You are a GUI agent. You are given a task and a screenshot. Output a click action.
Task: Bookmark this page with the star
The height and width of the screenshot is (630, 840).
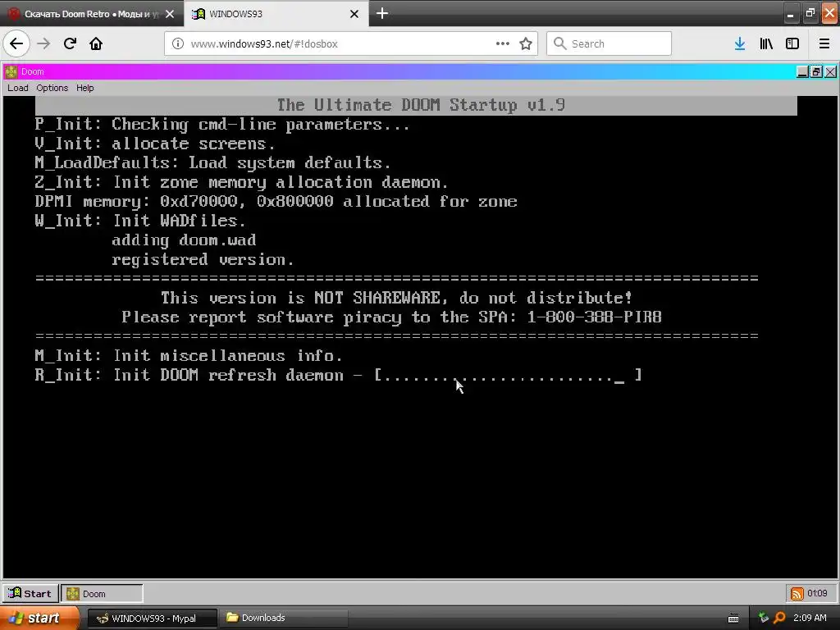526,43
